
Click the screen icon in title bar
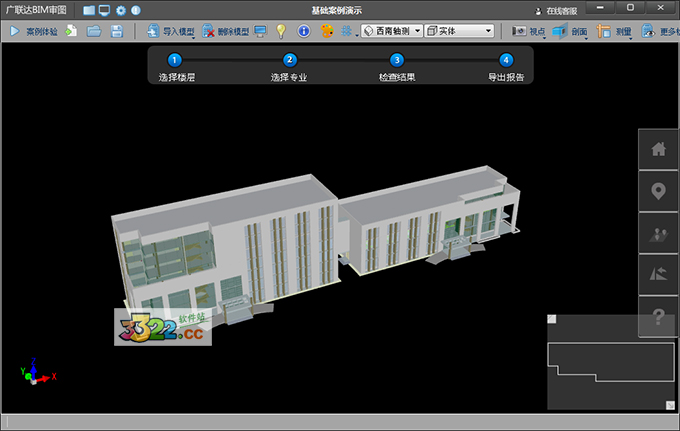click(105, 10)
